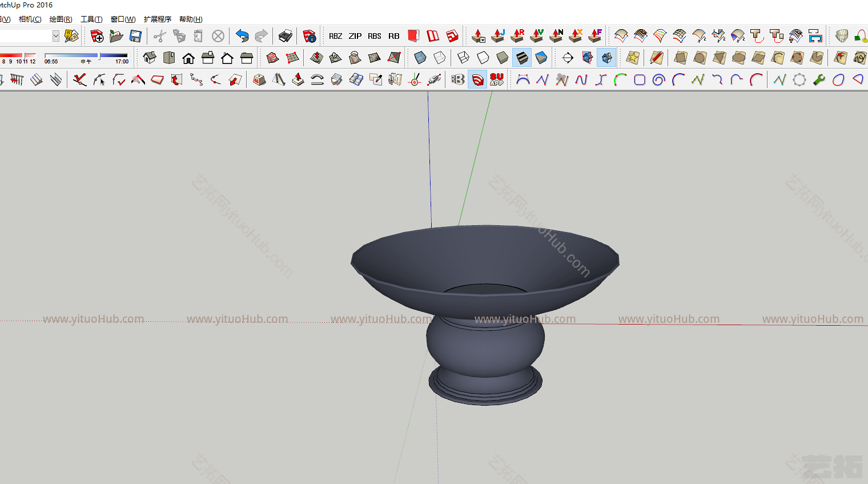Select the spiral curve tool
The image size is (868, 484).
[x=658, y=79]
